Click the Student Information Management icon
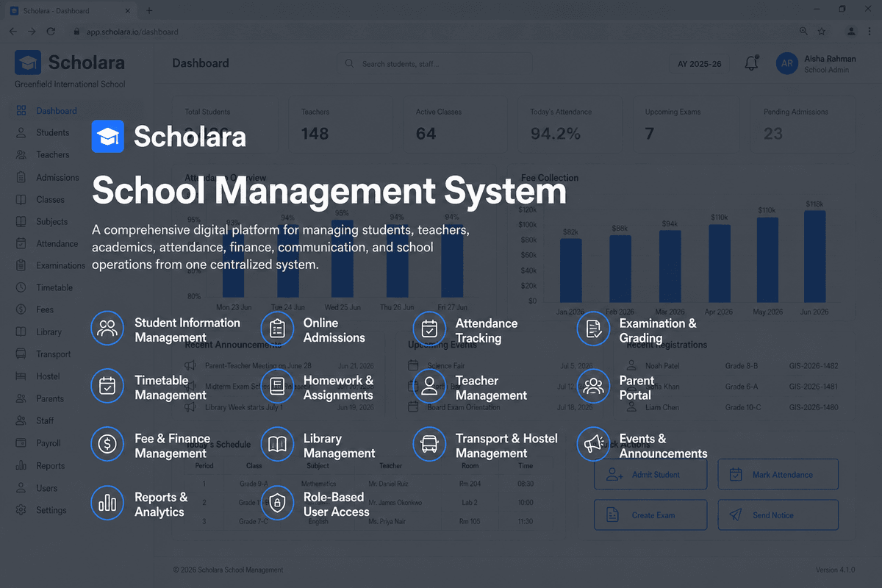 tap(107, 329)
